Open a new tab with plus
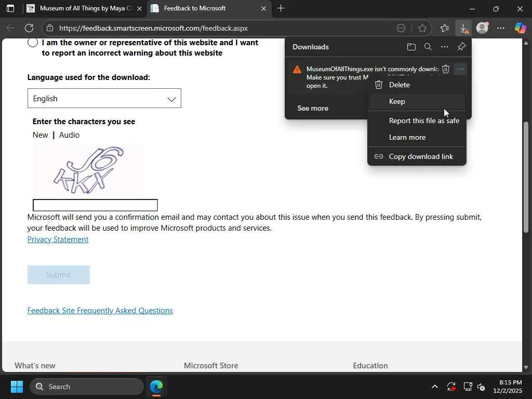The width and height of the screenshot is (532, 399). (x=281, y=8)
